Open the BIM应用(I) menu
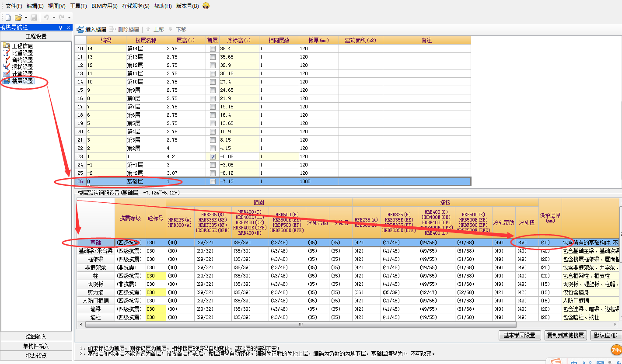Viewport: 622px width, 364px height. (105, 6)
